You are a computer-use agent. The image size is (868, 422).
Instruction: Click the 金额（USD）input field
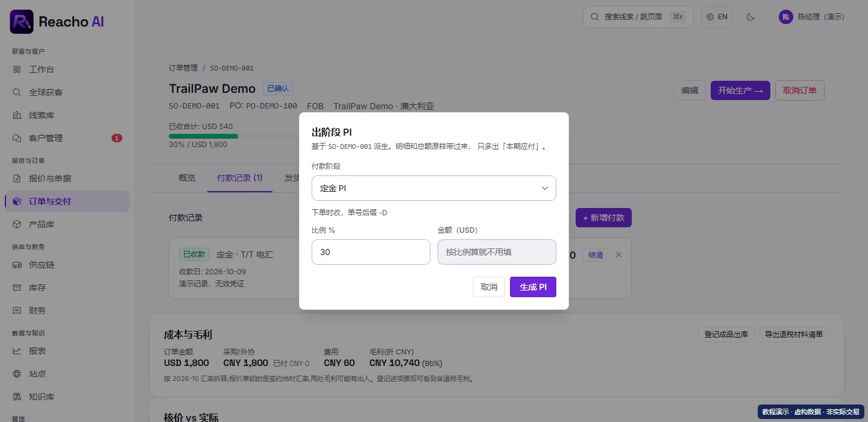[497, 252]
